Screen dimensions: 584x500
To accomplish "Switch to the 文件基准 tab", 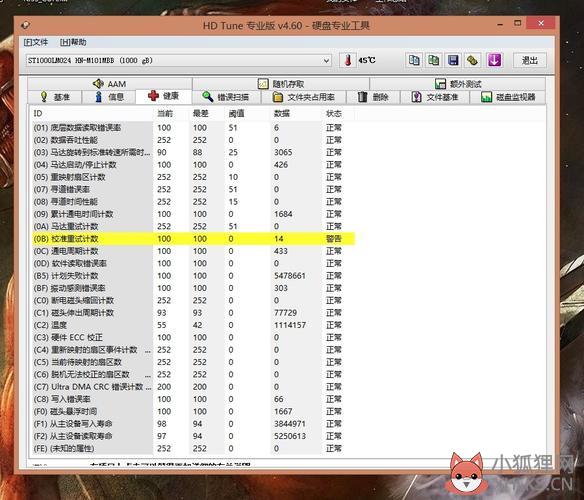I will coord(435,97).
